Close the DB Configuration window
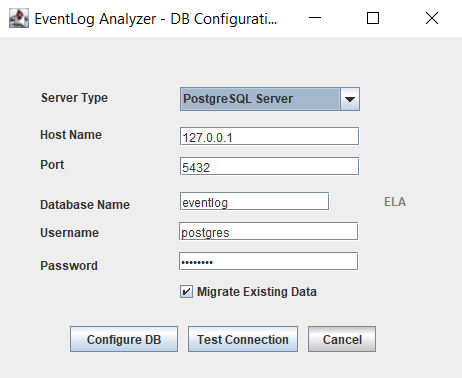This screenshot has height=378, width=462. (432, 18)
